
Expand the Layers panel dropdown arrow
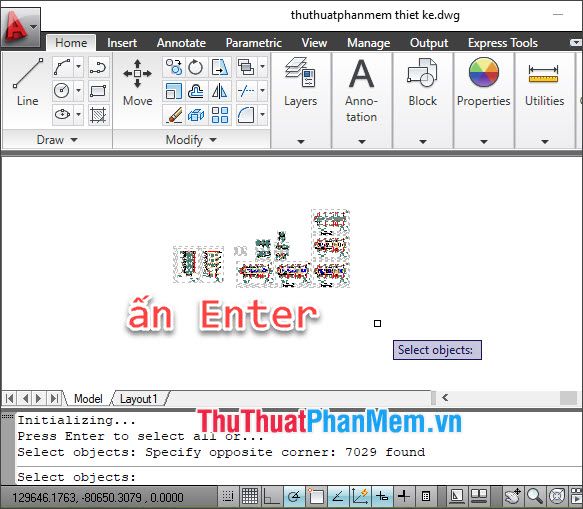tap(301, 141)
